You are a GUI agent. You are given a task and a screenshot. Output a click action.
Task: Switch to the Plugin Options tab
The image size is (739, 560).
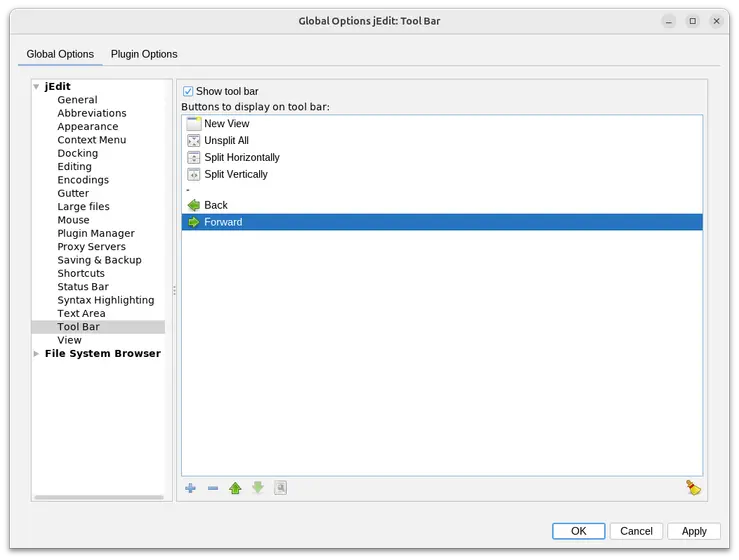click(144, 54)
